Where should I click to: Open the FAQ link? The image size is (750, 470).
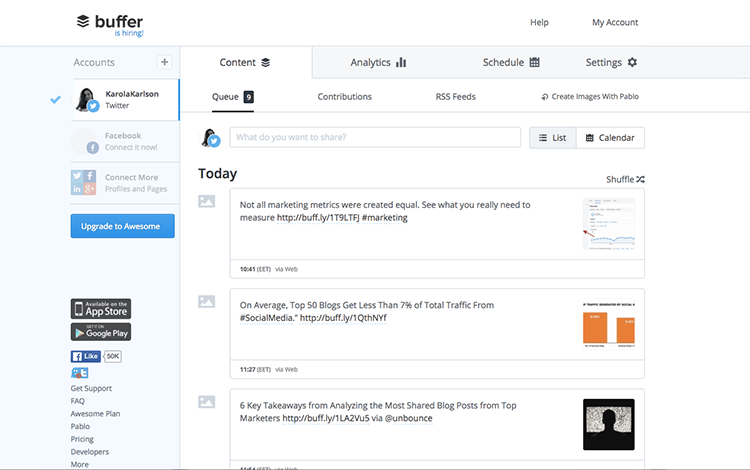pos(77,401)
